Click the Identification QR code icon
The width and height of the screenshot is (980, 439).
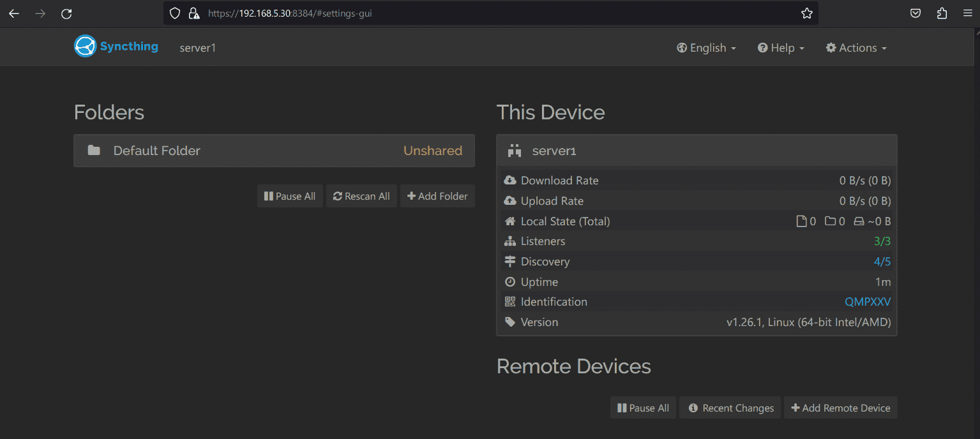(510, 302)
